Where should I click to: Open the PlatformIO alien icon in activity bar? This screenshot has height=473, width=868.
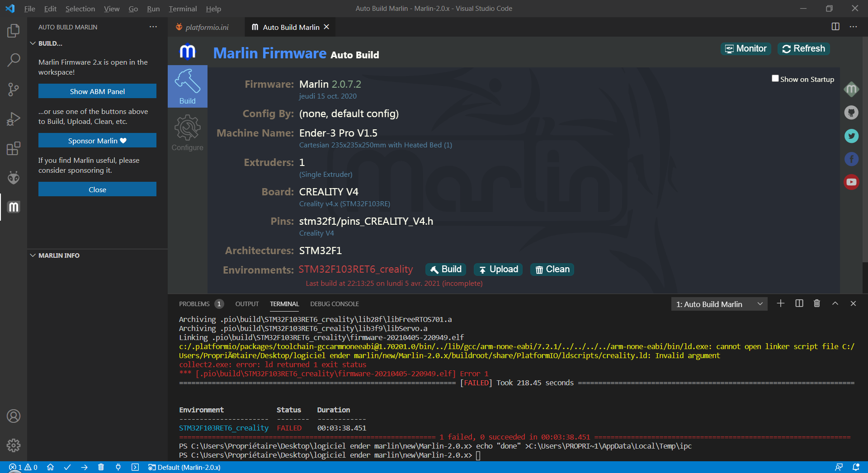pyautogui.click(x=14, y=178)
